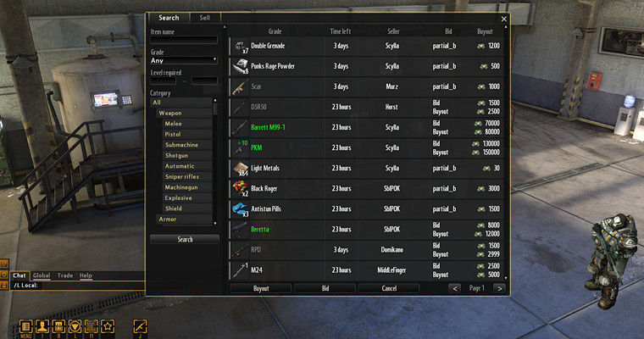Viewport: 644px width, 339px height.
Task: Switch to the Trade chat tab
Action: click(x=65, y=275)
